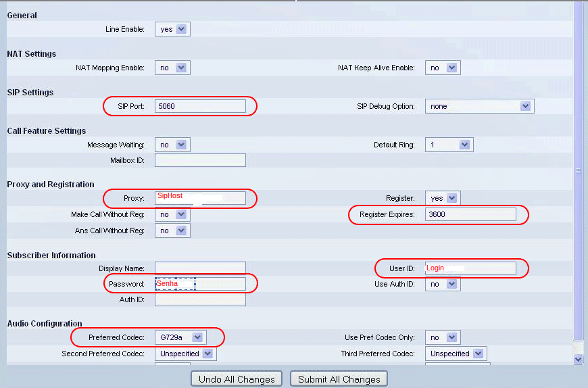
Task: Click the Register Expires field
Action: point(470,214)
